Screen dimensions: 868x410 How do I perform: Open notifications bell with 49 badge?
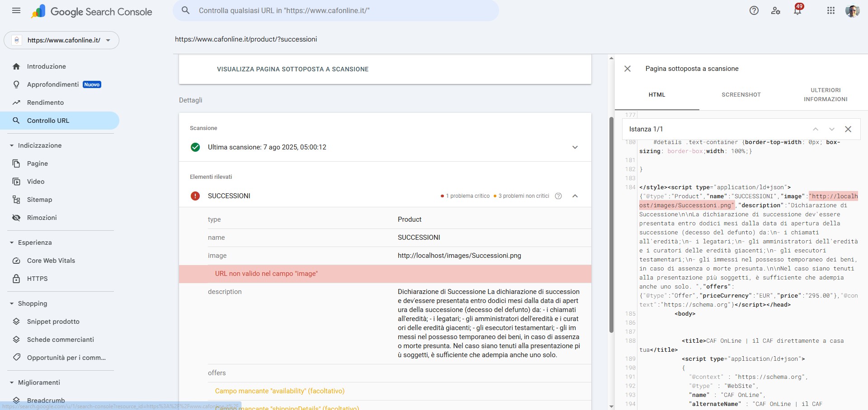point(798,9)
